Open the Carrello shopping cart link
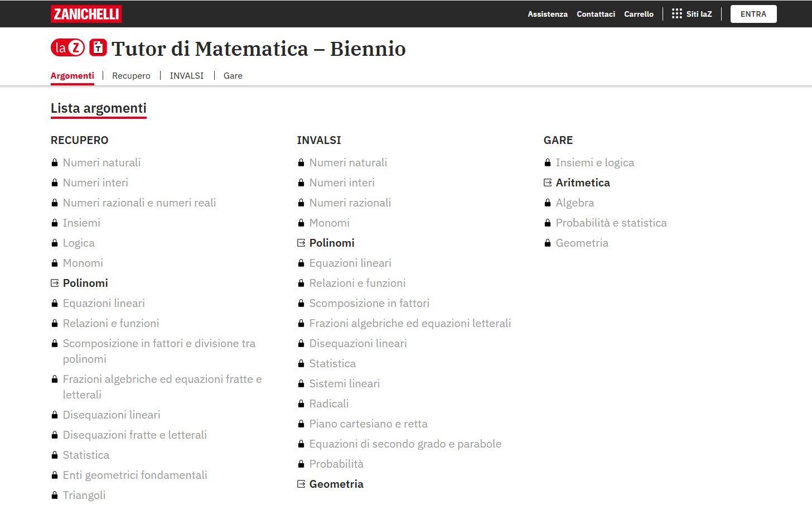 pos(639,14)
